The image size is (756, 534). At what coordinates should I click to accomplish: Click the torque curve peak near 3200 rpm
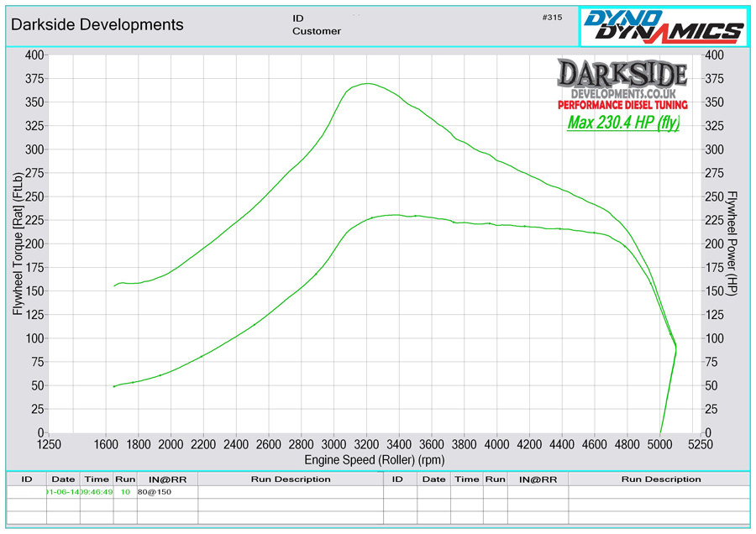[x=367, y=83]
